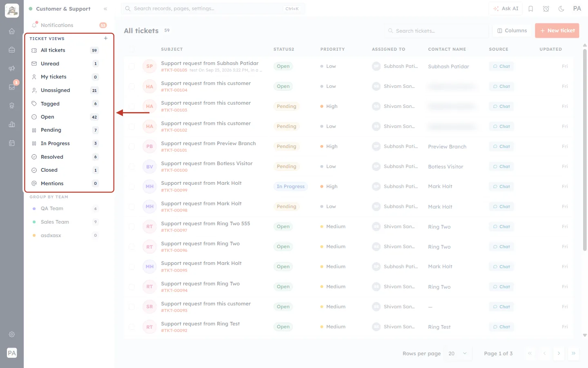Go to next page of tickets
Screen dimensions: 588x368
559,353
